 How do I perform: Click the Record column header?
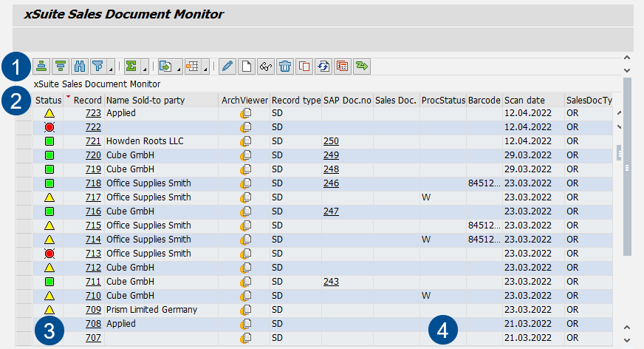point(84,101)
